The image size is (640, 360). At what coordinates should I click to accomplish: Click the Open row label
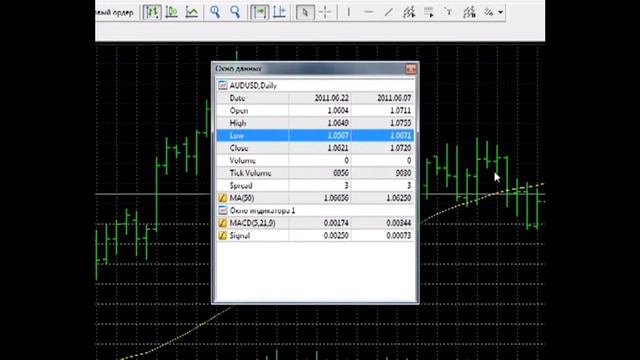tap(238, 111)
